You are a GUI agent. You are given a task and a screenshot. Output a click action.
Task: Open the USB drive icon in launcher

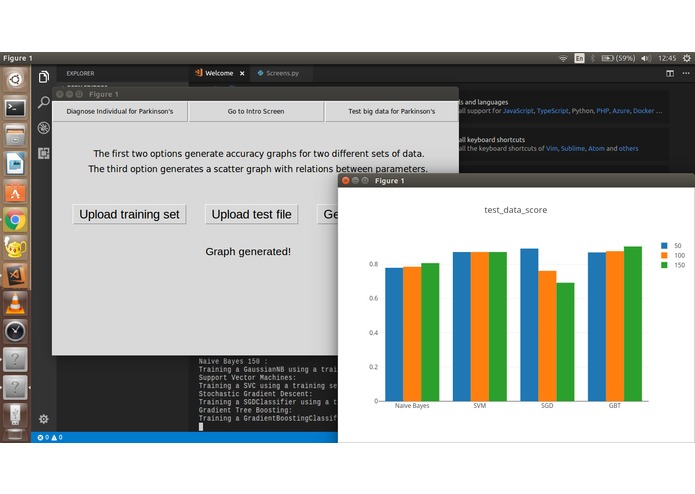click(x=15, y=415)
